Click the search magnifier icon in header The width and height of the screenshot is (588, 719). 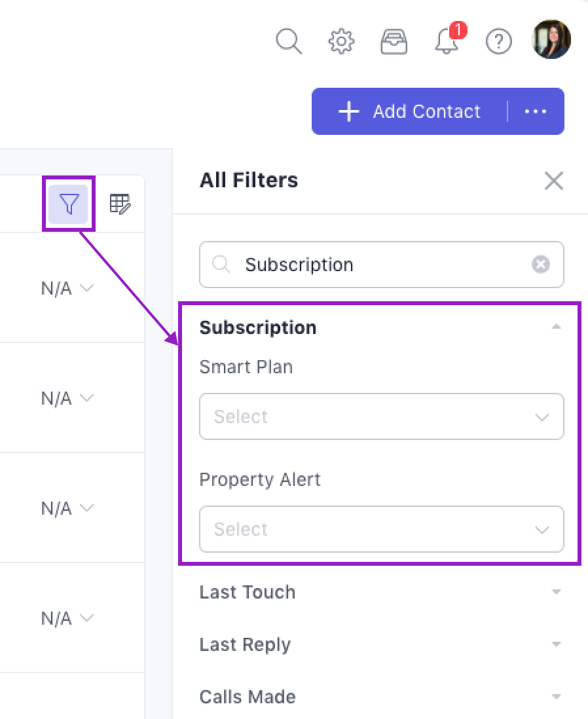[289, 41]
